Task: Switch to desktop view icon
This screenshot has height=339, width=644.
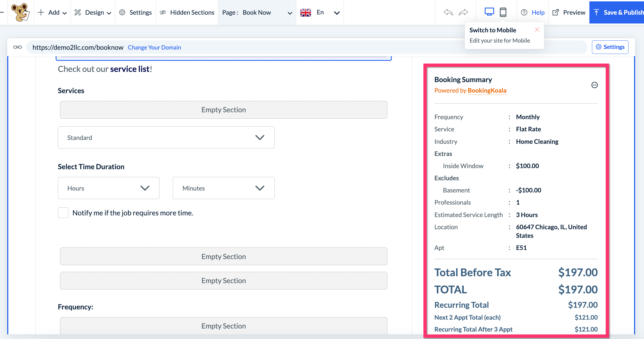Action: [x=489, y=12]
